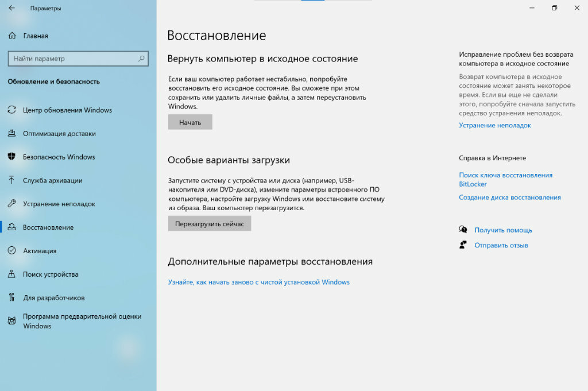Open Создание диска восстановления link
Image resolution: width=588 pixels, height=391 pixels.
point(510,197)
